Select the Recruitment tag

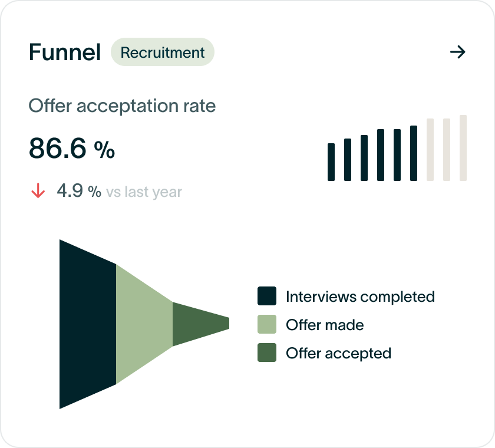(162, 52)
